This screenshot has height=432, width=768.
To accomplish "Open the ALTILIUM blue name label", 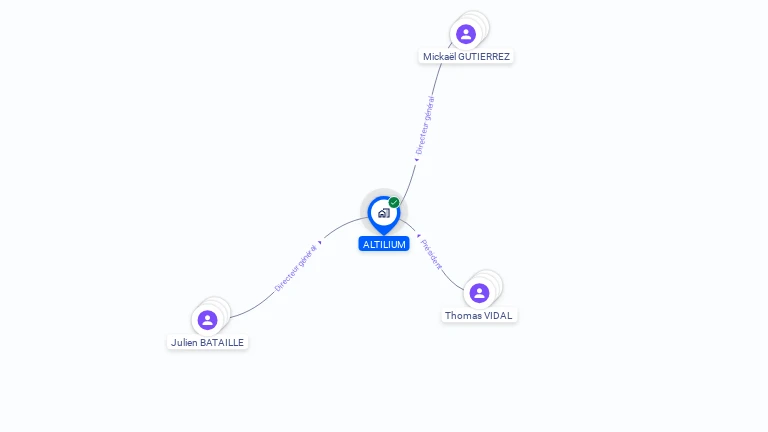I will (384, 244).
